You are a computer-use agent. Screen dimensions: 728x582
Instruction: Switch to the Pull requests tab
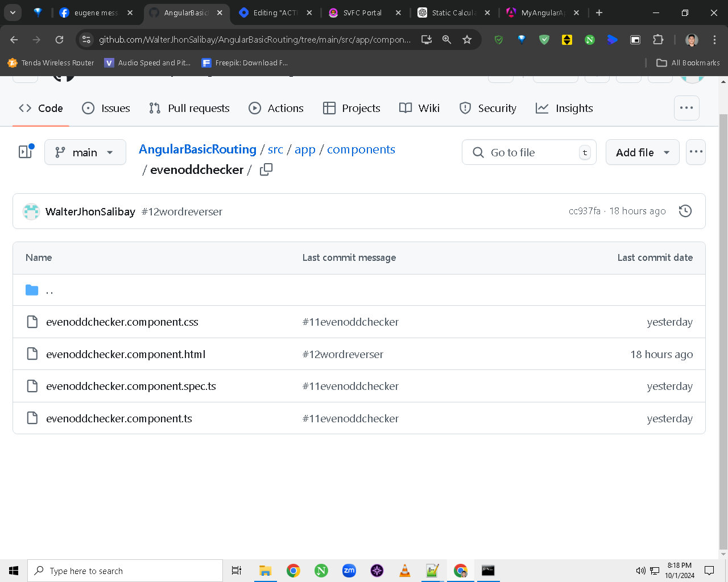pyautogui.click(x=189, y=108)
